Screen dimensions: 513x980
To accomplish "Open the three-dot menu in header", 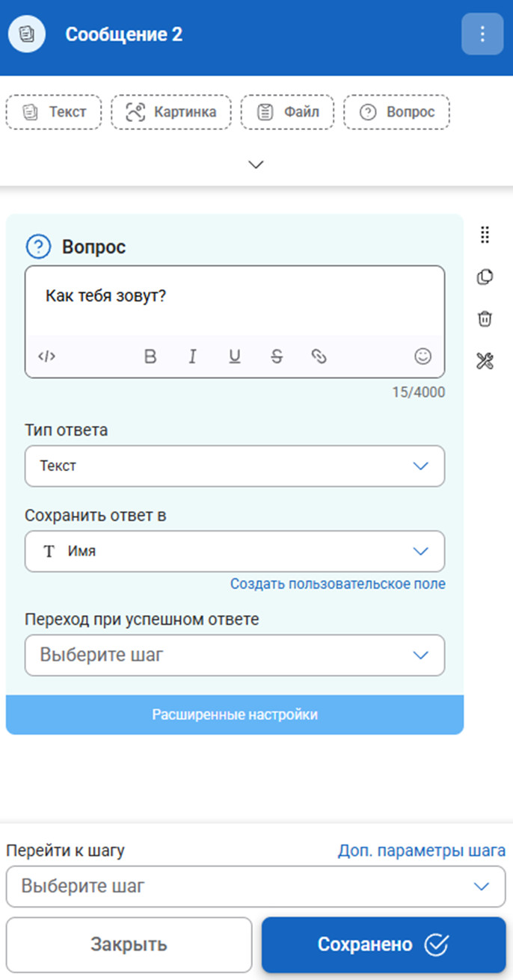I will coord(482,34).
